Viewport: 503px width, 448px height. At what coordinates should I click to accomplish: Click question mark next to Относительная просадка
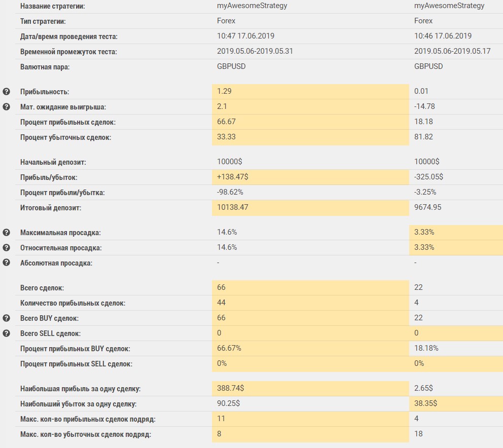(x=7, y=248)
